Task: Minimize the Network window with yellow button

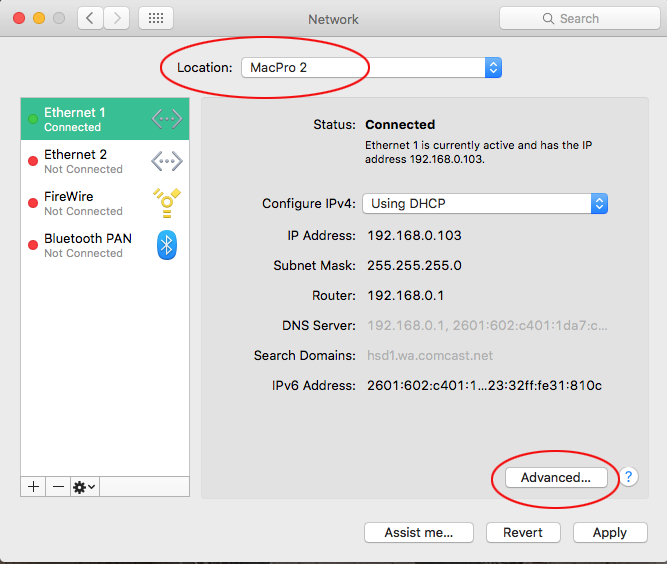Action: click(x=39, y=18)
